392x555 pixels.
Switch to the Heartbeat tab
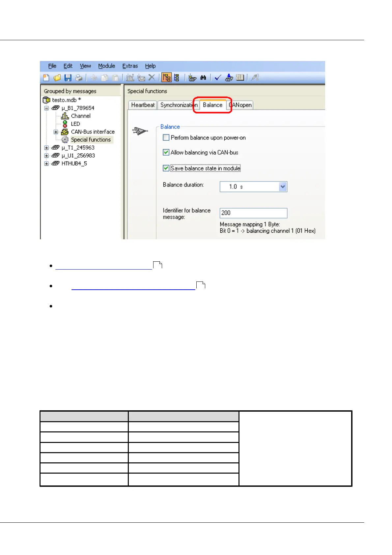pyautogui.click(x=143, y=105)
